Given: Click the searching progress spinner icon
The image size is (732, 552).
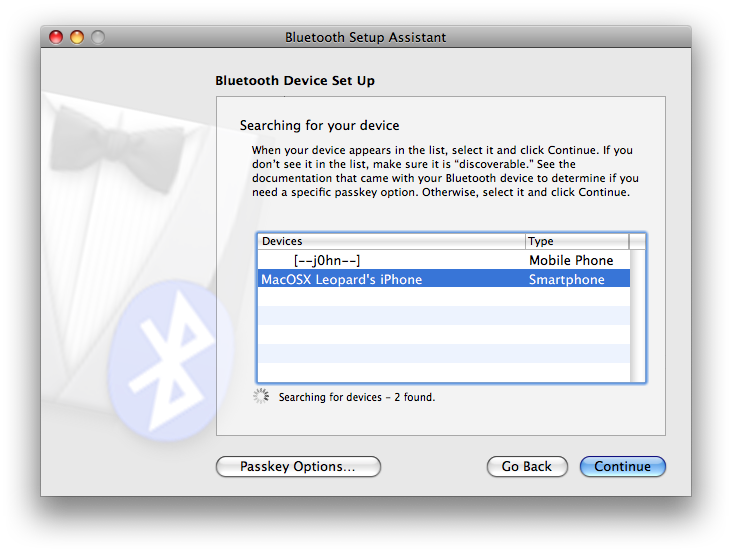Looking at the screenshot, I should [x=261, y=396].
